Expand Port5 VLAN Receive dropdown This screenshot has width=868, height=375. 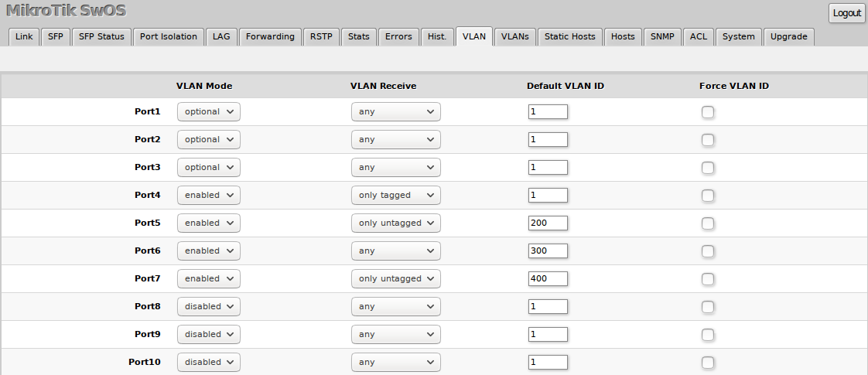pos(395,223)
